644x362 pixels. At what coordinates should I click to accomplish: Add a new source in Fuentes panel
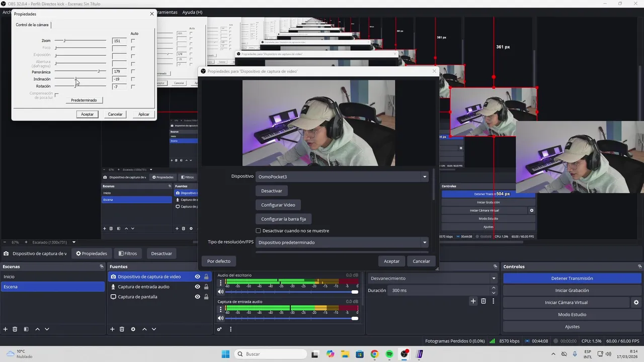[112, 329]
